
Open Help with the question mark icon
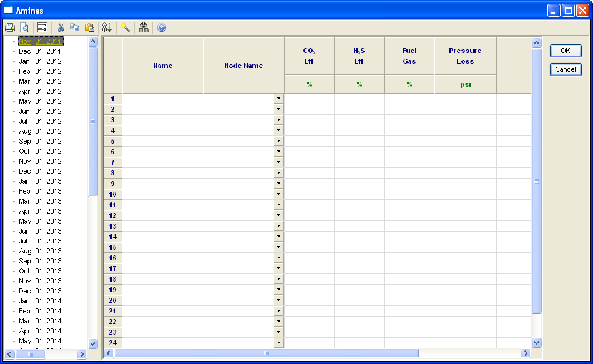162,27
